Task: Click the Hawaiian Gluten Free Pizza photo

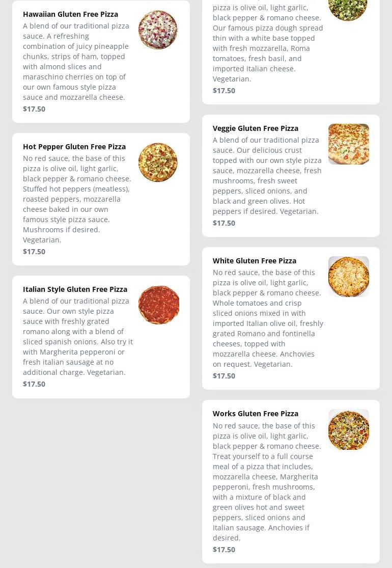Action: [x=158, y=30]
